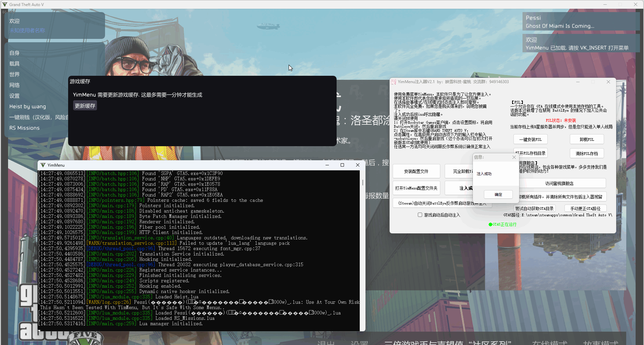Maximize the YimMenu console window

(x=342, y=165)
